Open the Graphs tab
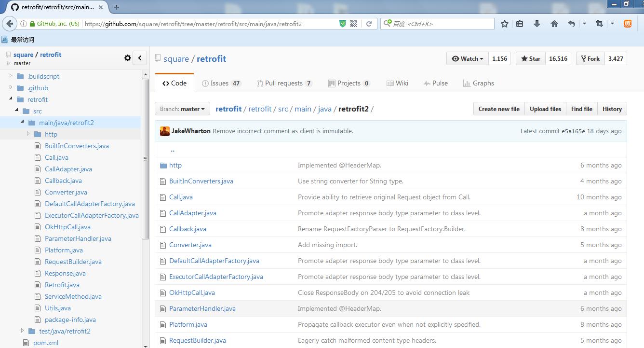Image resolution: width=644 pixels, height=348 pixels. coord(479,83)
